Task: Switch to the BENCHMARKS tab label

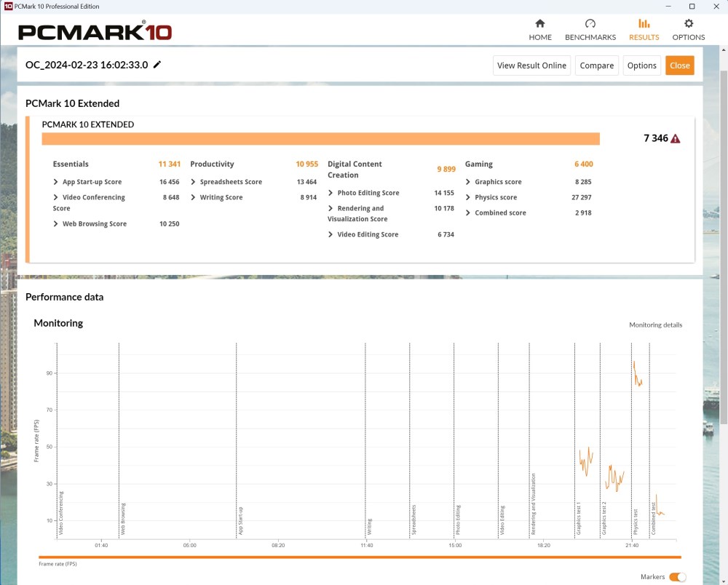Action: pos(590,37)
